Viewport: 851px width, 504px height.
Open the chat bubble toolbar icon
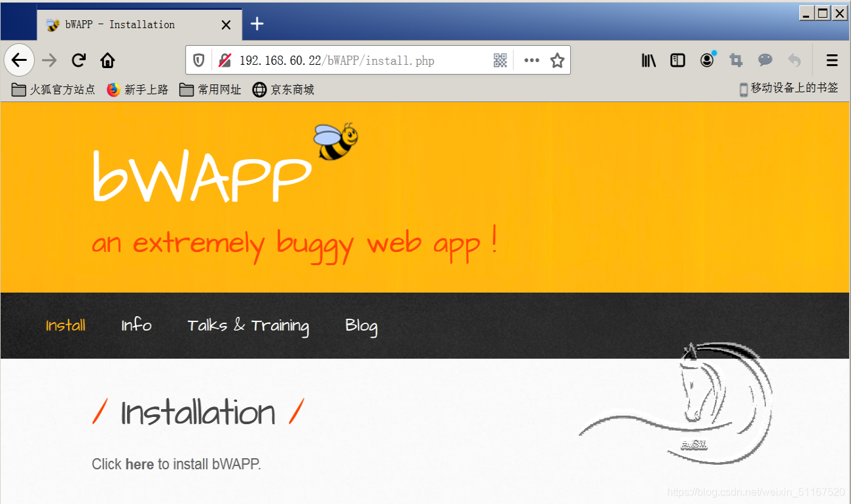[765, 61]
